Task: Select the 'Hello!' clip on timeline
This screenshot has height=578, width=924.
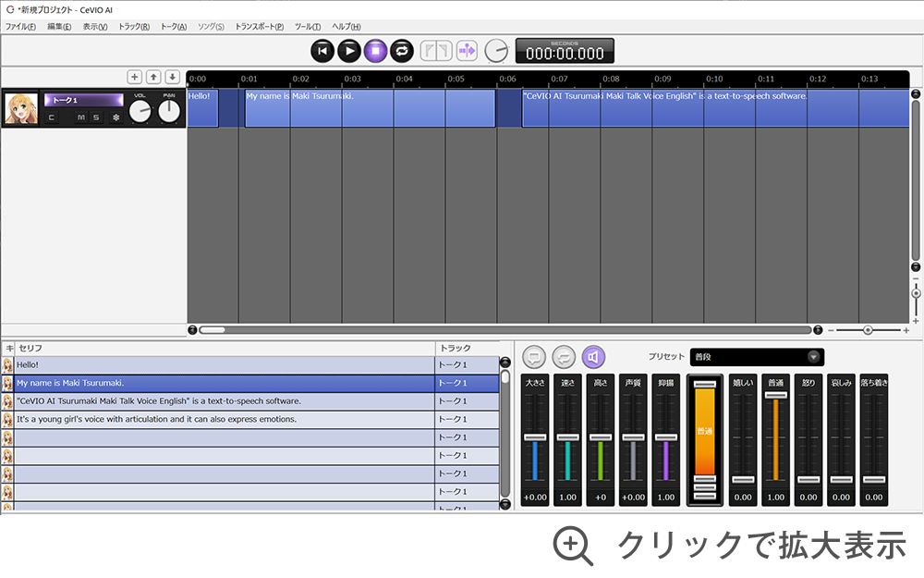Action: [x=202, y=108]
